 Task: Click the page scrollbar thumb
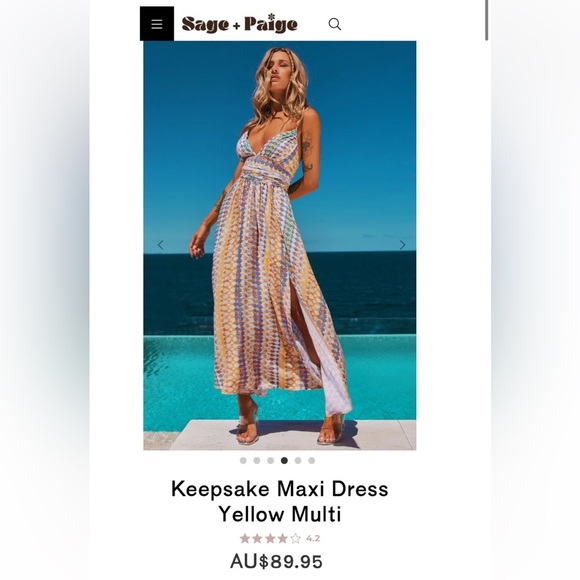pyautogui.click(x=487, y=20)
